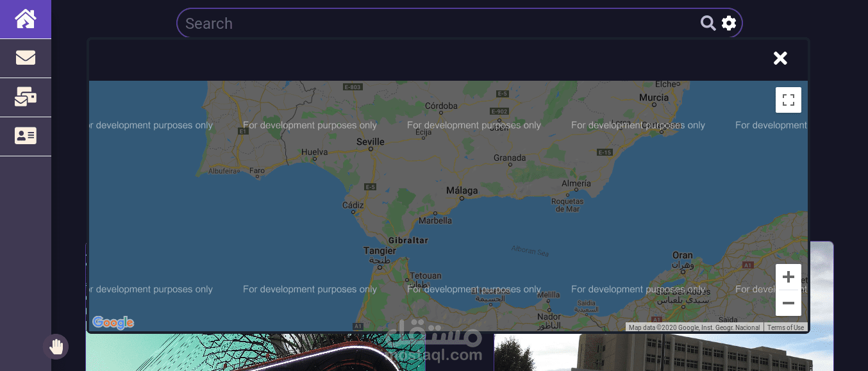The image size is (868, 371).
Task: Open the contact card icon in sidebar
Action: (26, 136)
